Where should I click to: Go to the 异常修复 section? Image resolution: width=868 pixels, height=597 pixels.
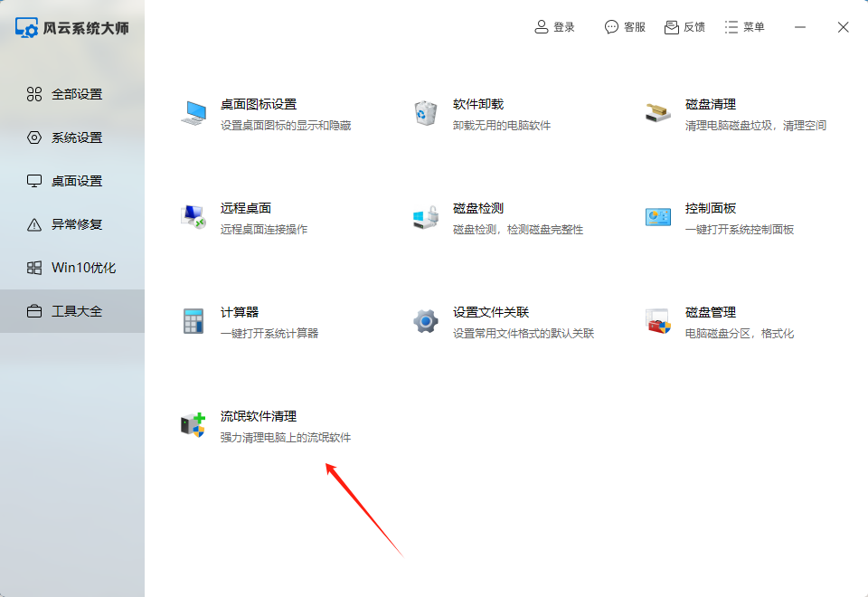tap(72, 224)
